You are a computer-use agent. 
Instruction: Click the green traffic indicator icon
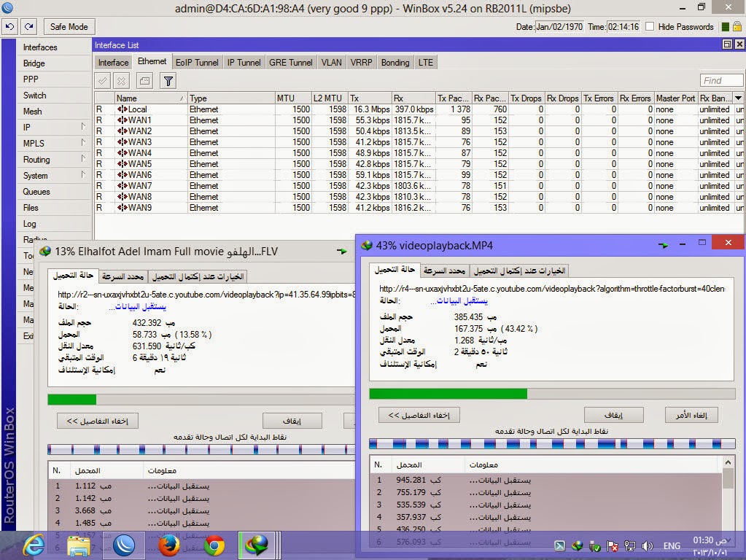pyautogui.click(x=726, y=27)
